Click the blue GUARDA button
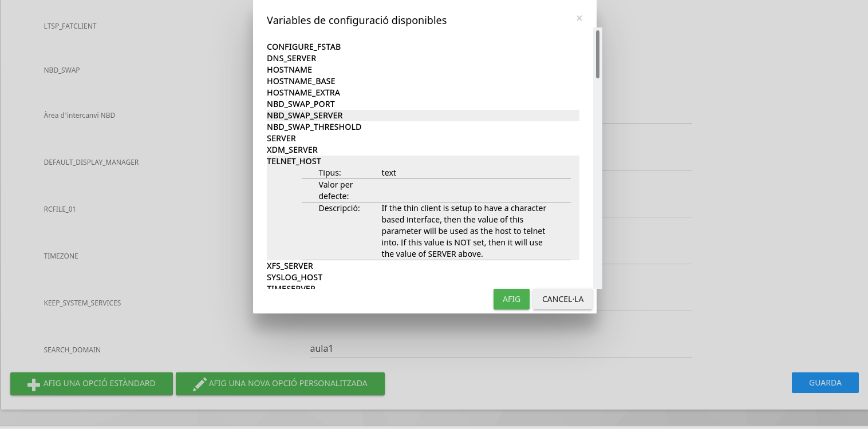The image size is (868, 429). (825, 383)
